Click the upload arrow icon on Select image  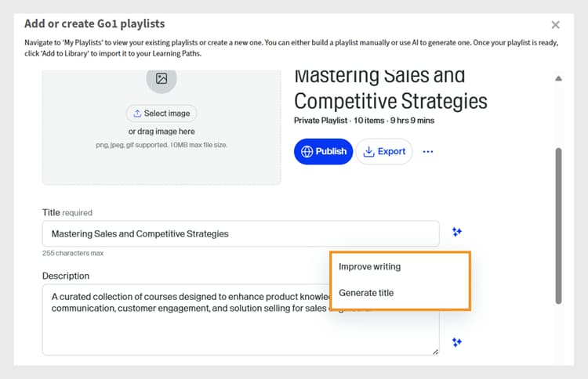click(x=138, y=114)
